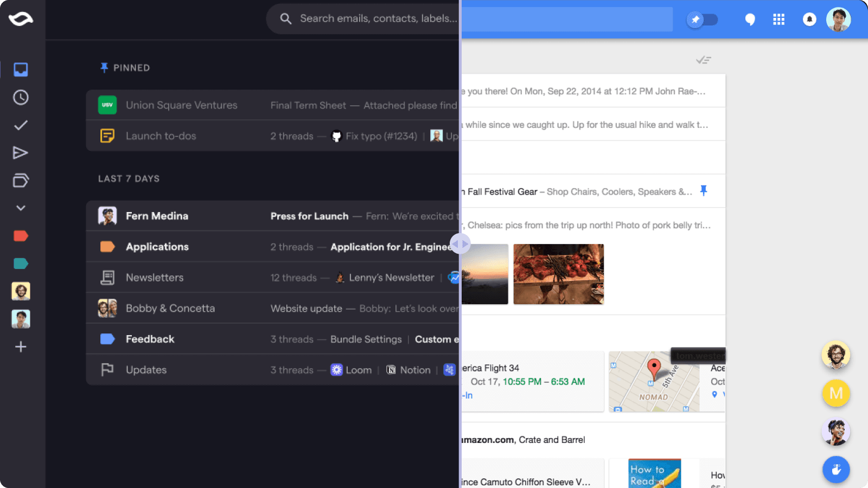This screenshot has width=868, height=488.
Task: Open the sent mail arrow icon
Action: point(21,153)
